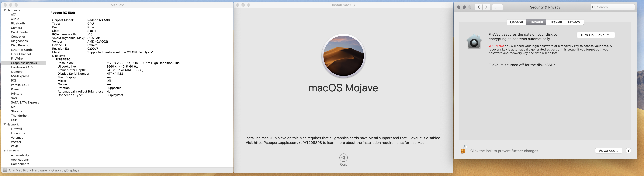This screenshot has height=176, width=644.
Task: Click the Quit back-arrow icon
Action: (343, 157)
